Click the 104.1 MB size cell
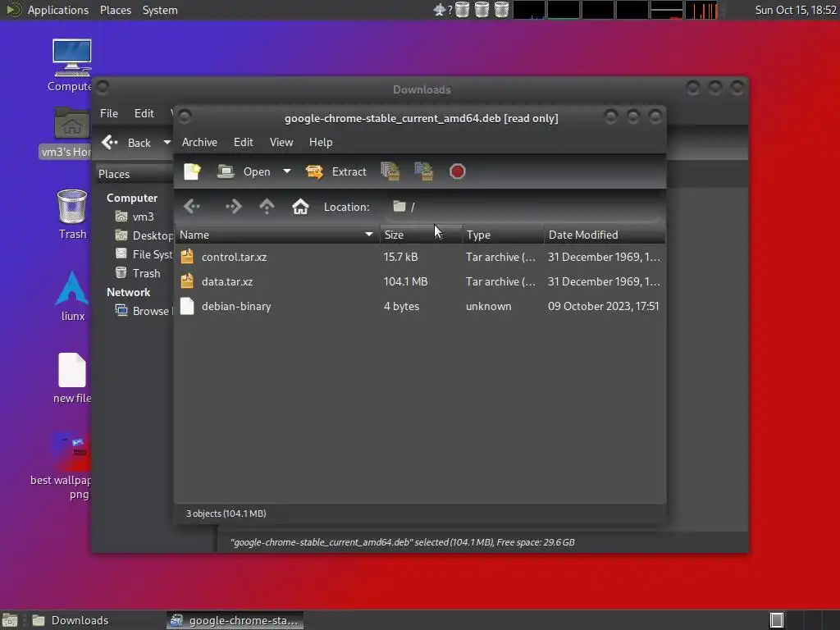The height and width of the screenshot is (630, 840). click(405, 281)
